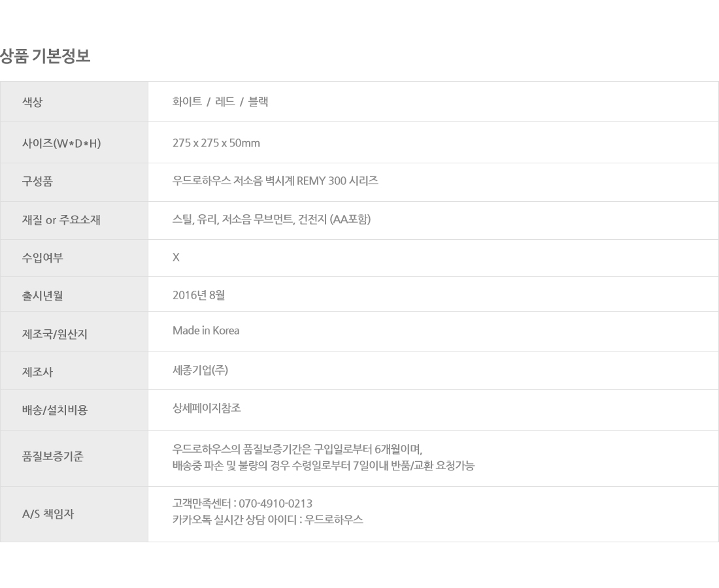Click the REMY 300 시리즈 product description
Screen dimensions: 719x588
[x=275, y=180]
